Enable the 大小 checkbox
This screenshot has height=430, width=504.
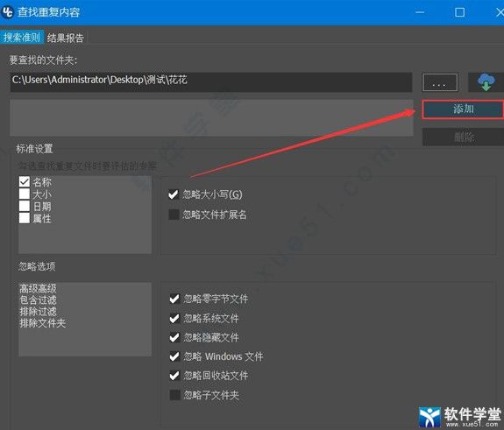(25, 194)
